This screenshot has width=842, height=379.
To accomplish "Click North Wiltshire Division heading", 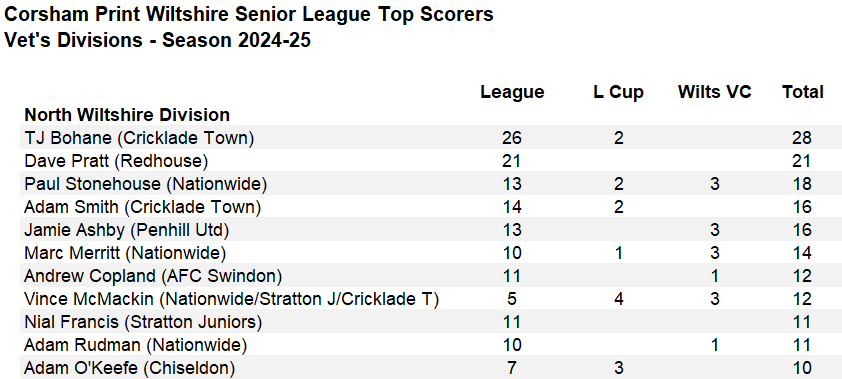I will [x=127, y=115].
